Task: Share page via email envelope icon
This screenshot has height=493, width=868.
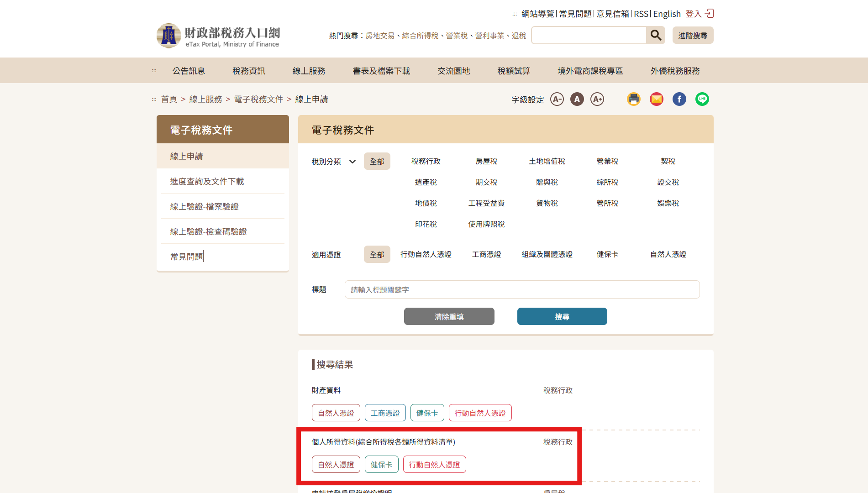Action: tap(656, 99)
